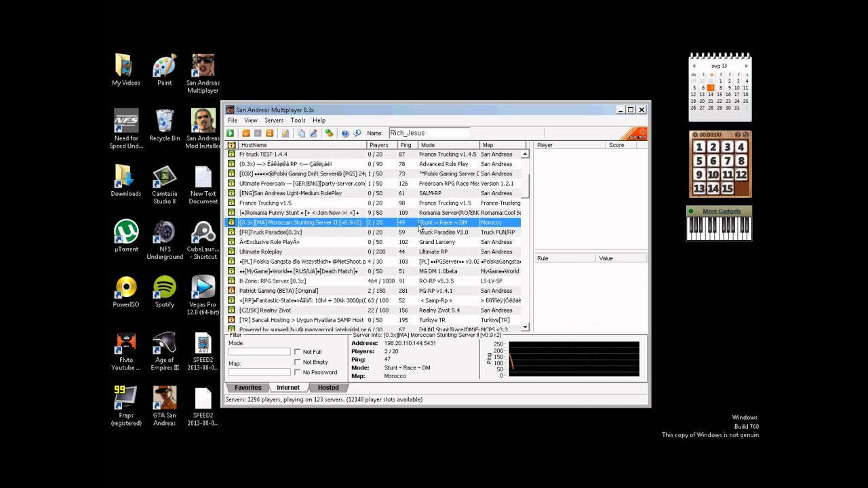This screenshot has width=868, height=488.
Task: Click the Copy Server Info toolbar icon
Action: (301, 134)
